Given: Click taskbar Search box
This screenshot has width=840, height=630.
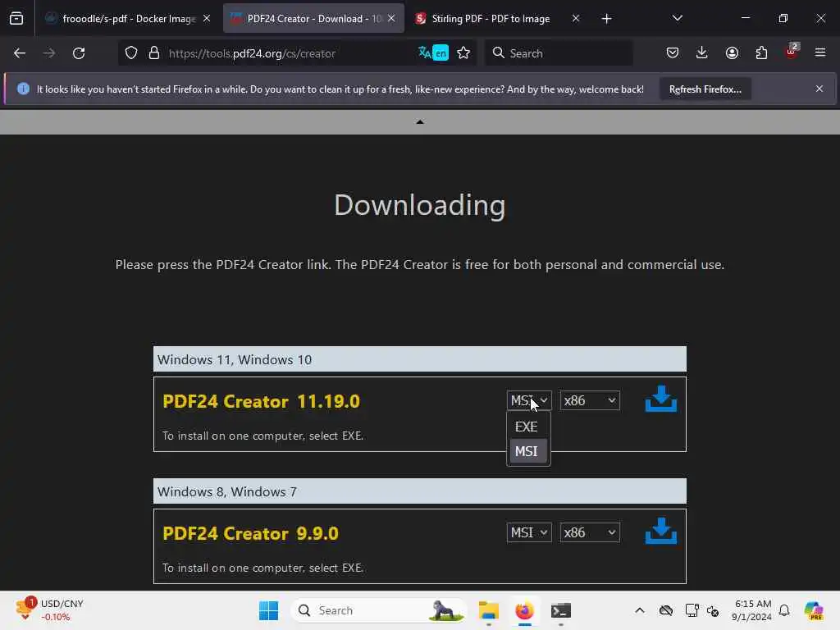Looking at the screenshot, I should pos(379,610).
